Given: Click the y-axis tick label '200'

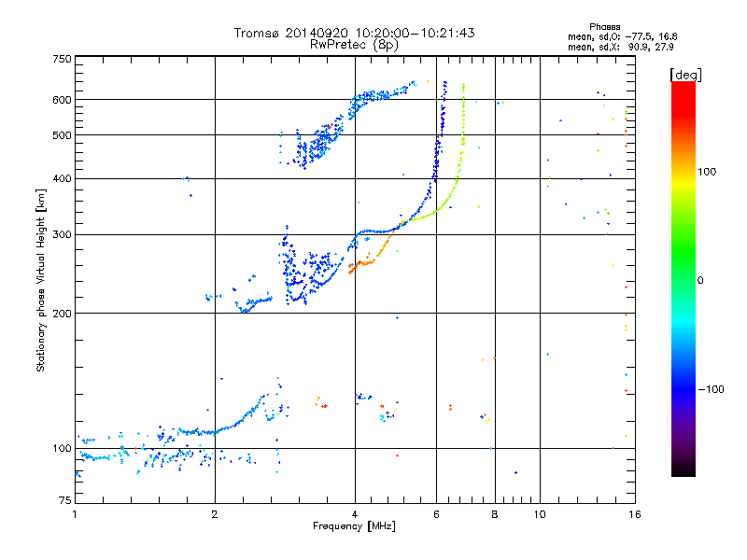Looking at the screenshot, I should click(x=62, y=314).
